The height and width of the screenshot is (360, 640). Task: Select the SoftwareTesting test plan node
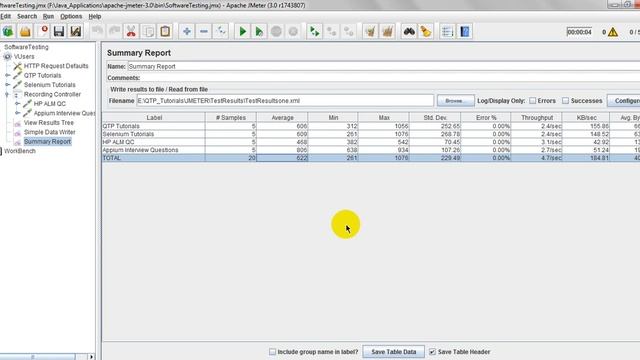pyautogui.click(x=26, y=47)
